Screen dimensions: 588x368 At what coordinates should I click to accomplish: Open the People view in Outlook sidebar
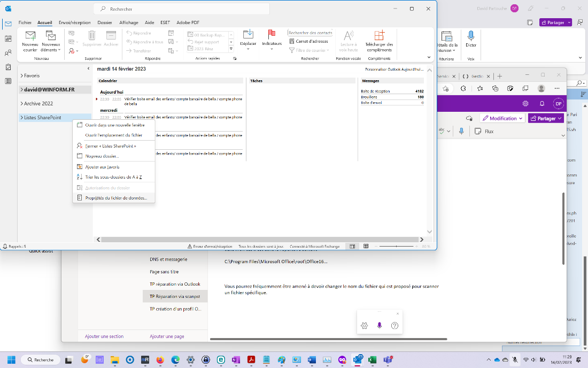click(x=8, y=53)
